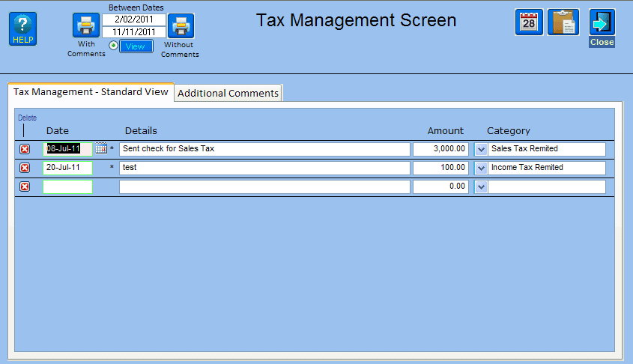This screenshot has width=633, height=364.
Task: Click delete icon on the empty row
Action: pyautogui.click(x=25, y=186)
